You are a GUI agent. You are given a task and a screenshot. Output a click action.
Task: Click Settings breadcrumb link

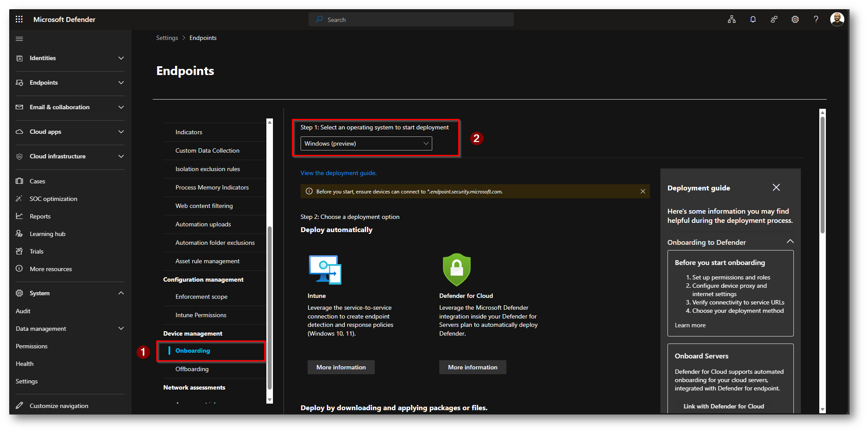[x=167, y=38]
